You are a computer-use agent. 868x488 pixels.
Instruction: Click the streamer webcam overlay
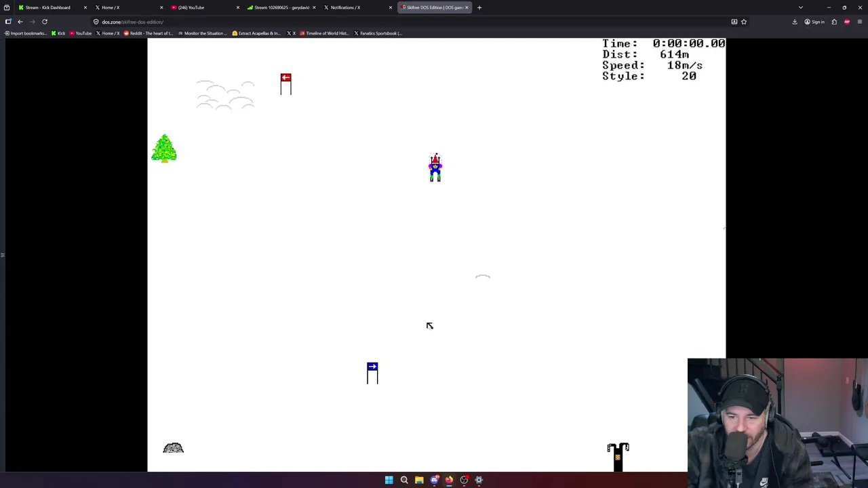(x=778, y=423)
